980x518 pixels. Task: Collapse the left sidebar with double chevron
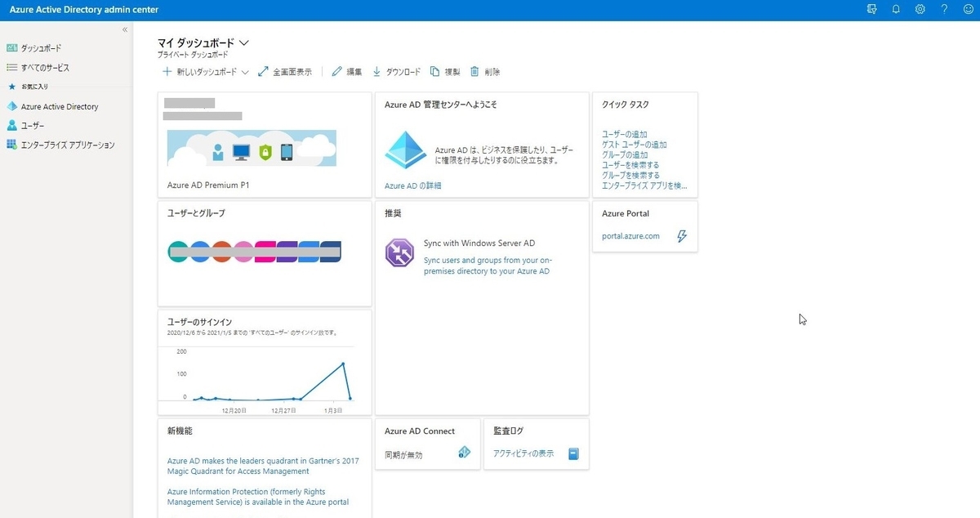(125, 29)
